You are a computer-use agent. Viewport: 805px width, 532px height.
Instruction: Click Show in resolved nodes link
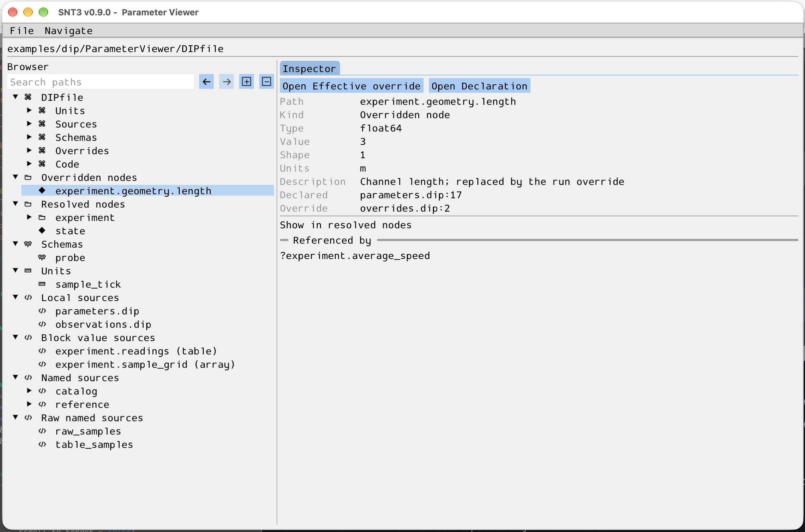pyautogui.click(x=346, y=225)
